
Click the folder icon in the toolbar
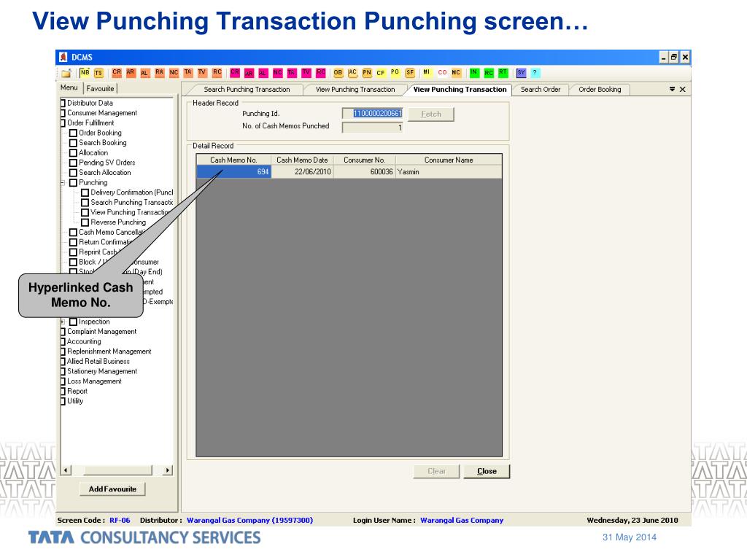point(66,73)
